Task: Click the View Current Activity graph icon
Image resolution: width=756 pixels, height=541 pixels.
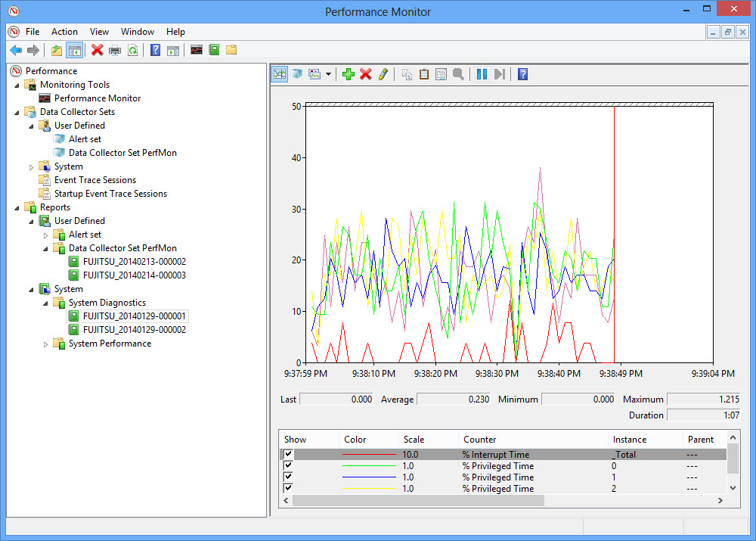Action: [x=279, y=74]
